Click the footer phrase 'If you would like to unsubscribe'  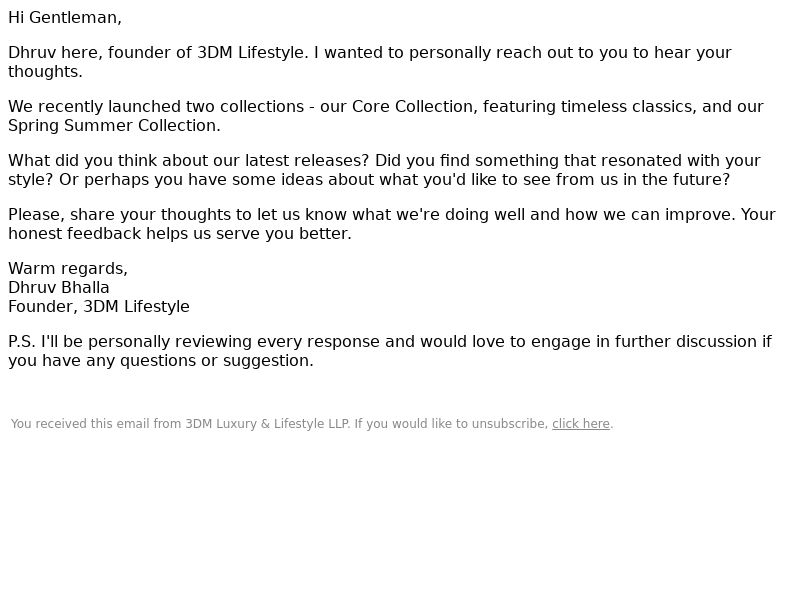[x=451, y=424]
